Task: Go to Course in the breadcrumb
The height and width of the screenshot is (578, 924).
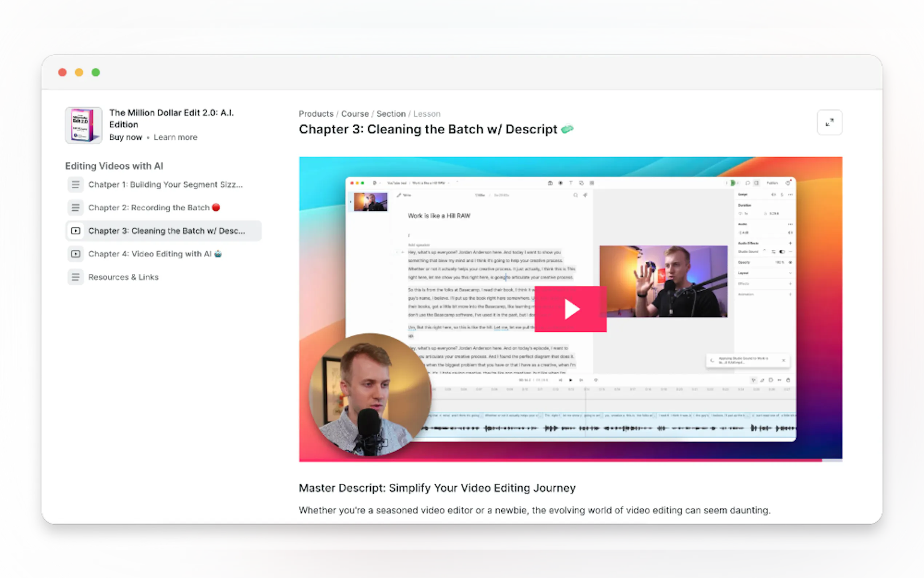Action: pos(355,114)
